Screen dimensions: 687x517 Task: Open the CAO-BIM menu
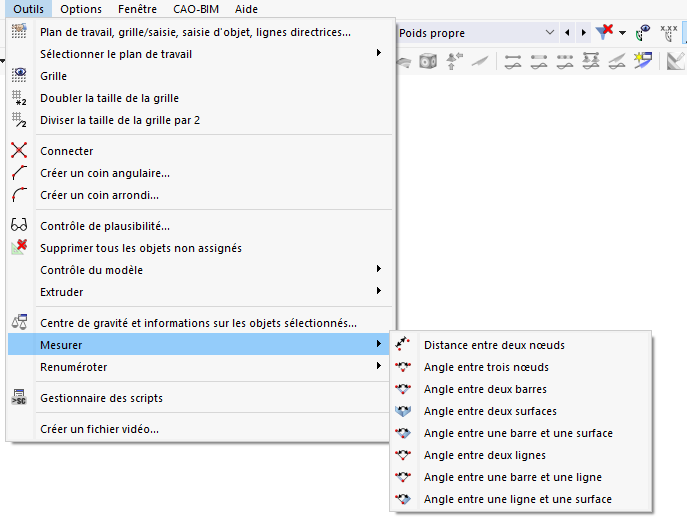click(196, 9)
